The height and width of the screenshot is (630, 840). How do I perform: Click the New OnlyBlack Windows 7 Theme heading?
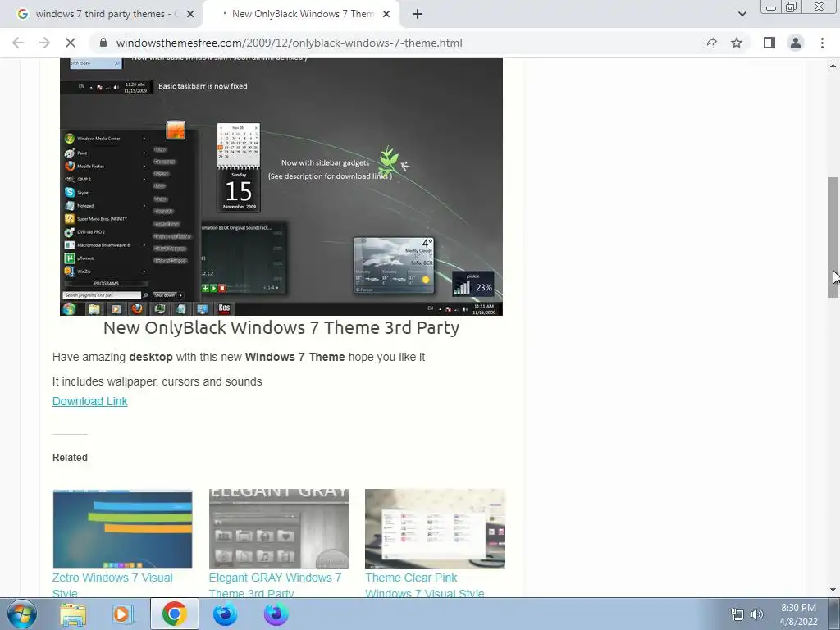281,328
